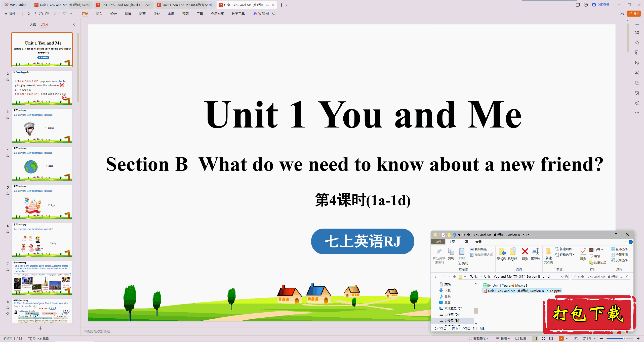Click Delete red X in Explorer ribbon
Screen dimensions: 644x342
(525, 254)
